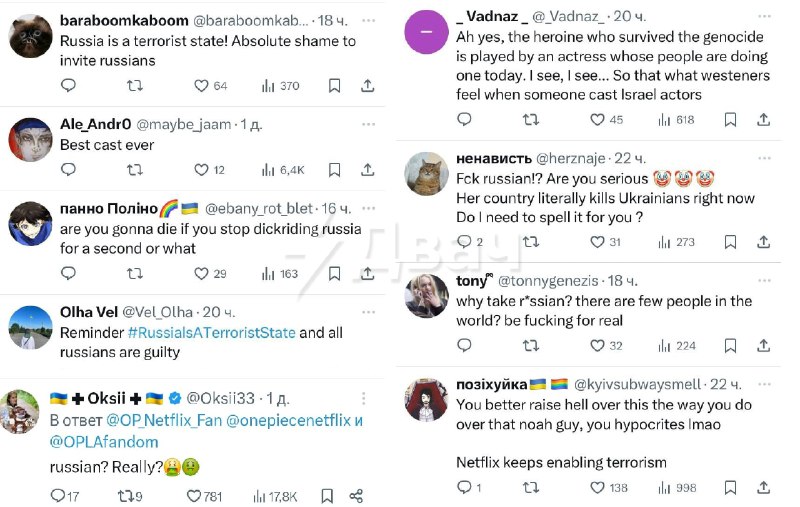The height and width of the screenshot is (507, 800).
Task: Open the _Vadnaz_ purple profile avatar
Action: [x=427, y=31]
